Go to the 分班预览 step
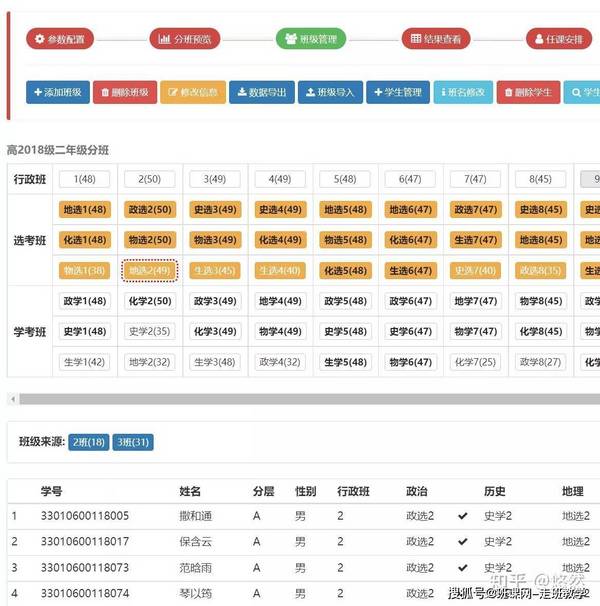This screenshot has height=606, width=600. (x=185, y=39)
